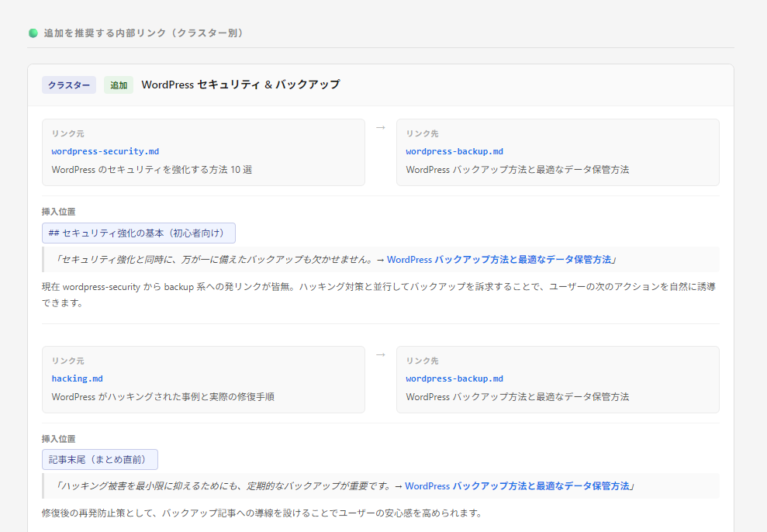Click リンク元 label above wordpress-security.md

tap(68, 133)
